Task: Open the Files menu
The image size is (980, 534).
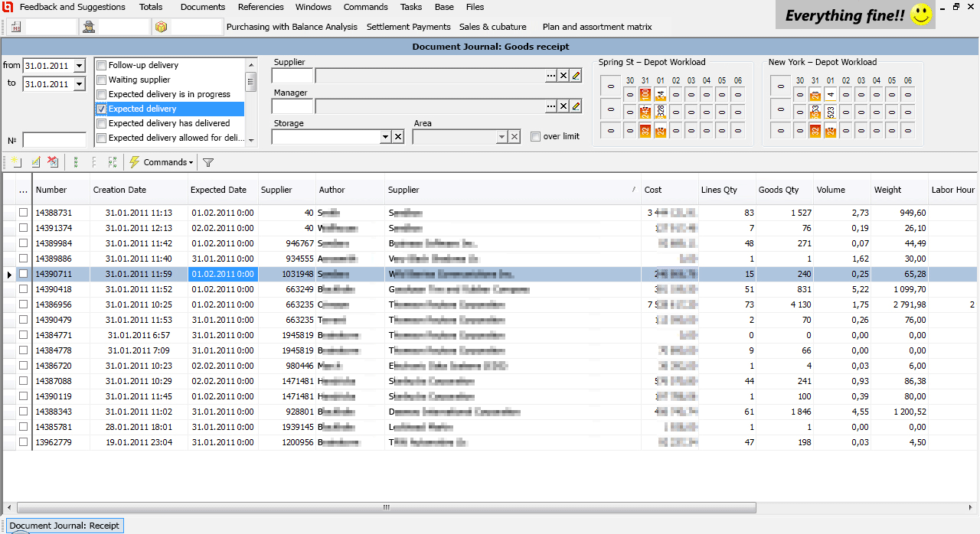Action: [475, 7]
